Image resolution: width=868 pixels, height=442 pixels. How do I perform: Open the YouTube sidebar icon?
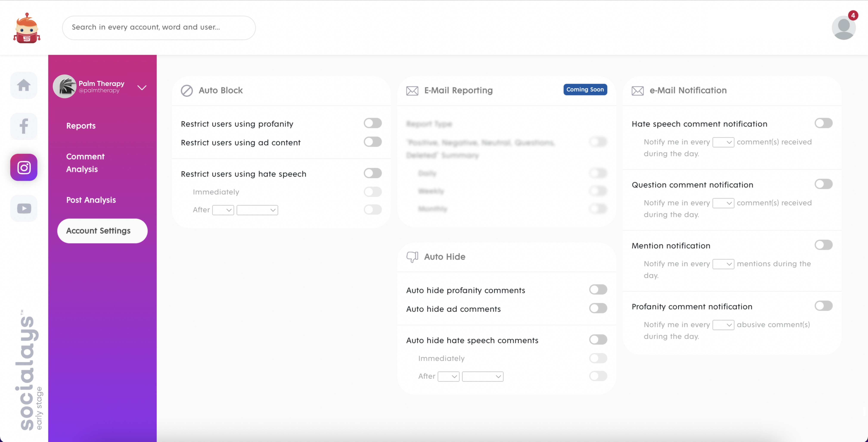coord(24,208)
